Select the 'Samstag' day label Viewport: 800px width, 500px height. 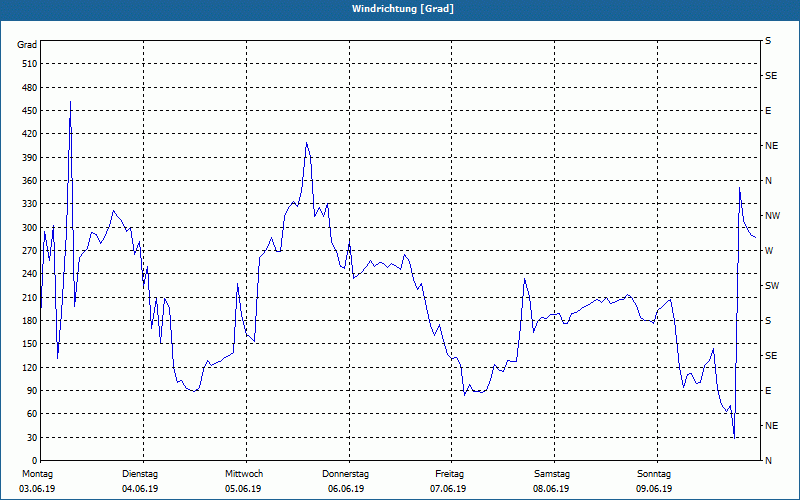pyautogui.click(x=552, y=474)
